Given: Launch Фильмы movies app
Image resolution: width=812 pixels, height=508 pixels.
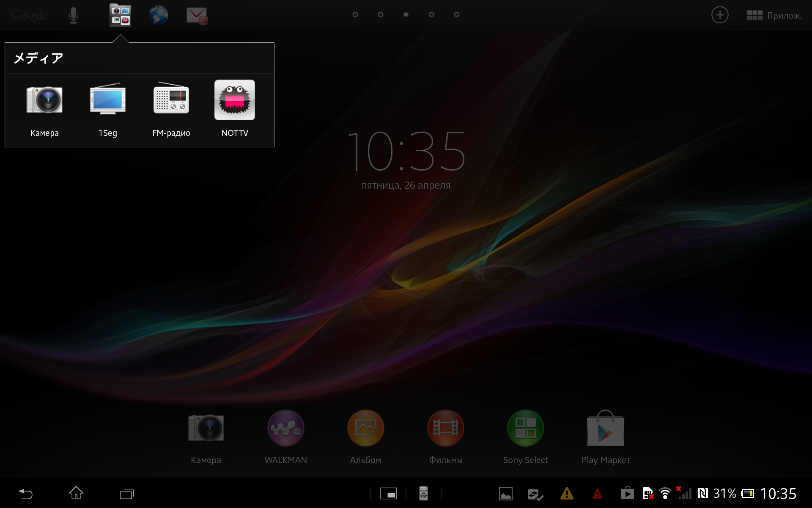Looking at the screenshot, I should [x=445, y=428].
